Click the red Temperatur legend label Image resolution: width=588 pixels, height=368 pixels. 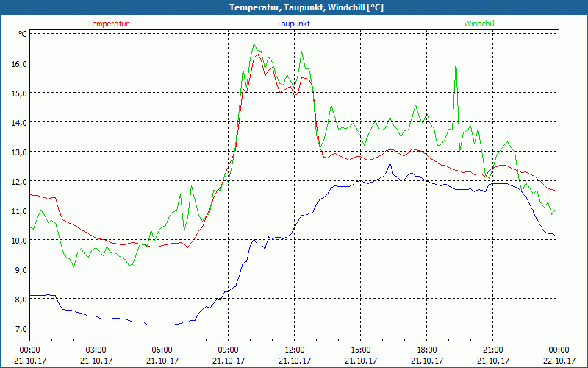pos(108,24)
